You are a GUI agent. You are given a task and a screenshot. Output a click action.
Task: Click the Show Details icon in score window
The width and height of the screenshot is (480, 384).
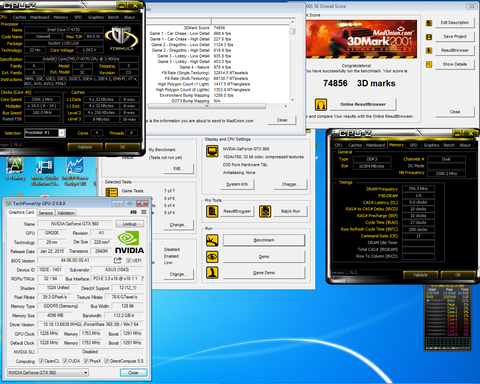point(429,64)
